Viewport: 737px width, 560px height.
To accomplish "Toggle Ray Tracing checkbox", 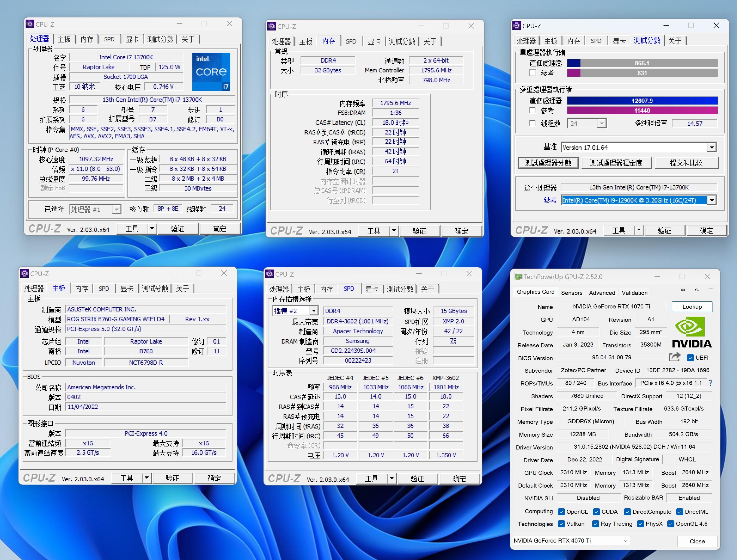I will [596, 524].
